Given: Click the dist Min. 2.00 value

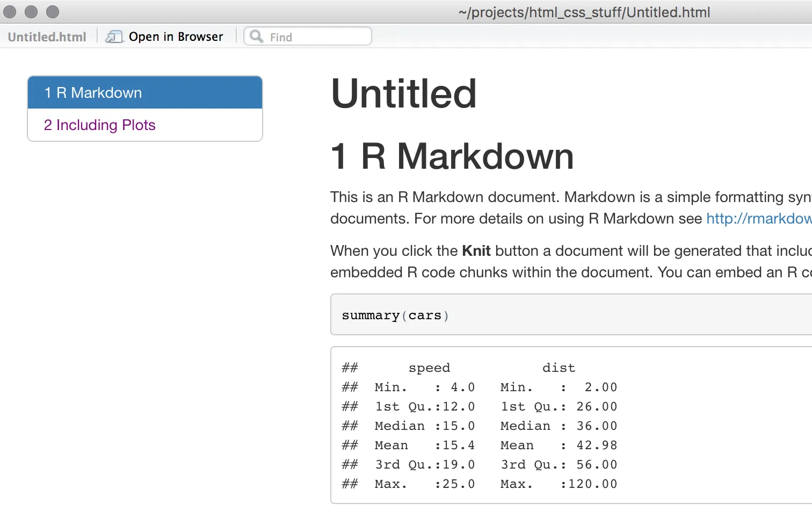Looking at the screenshot, I should (x=601, y=387).
